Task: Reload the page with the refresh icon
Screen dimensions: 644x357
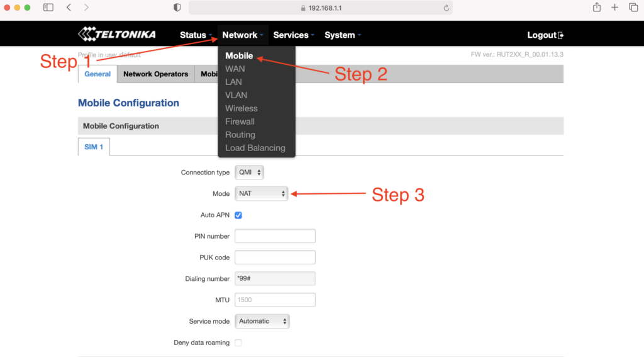Action: pos(446,8)
